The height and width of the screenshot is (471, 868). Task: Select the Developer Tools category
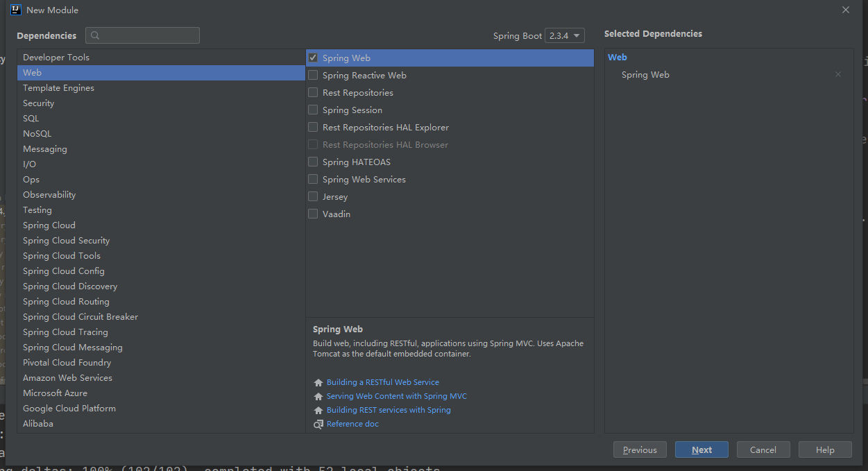pos(161,58)
